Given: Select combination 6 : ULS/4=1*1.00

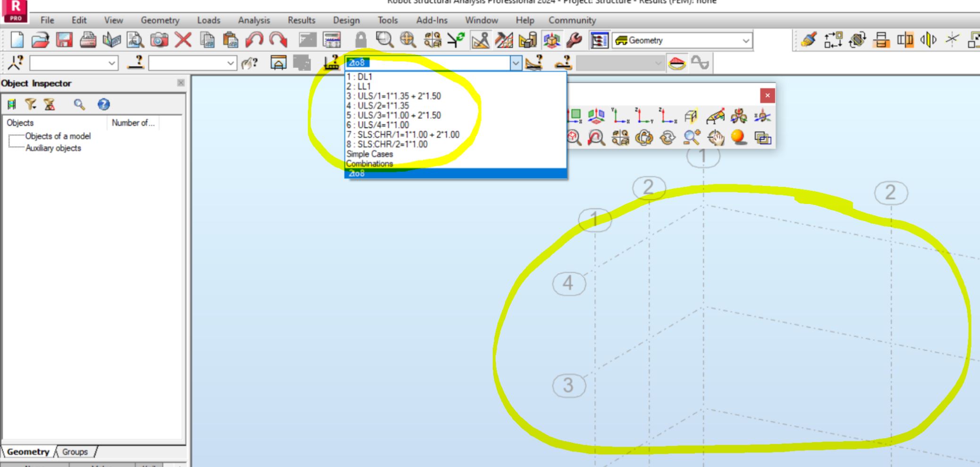Looking at the screenshot, I should [x=456, y=125].
